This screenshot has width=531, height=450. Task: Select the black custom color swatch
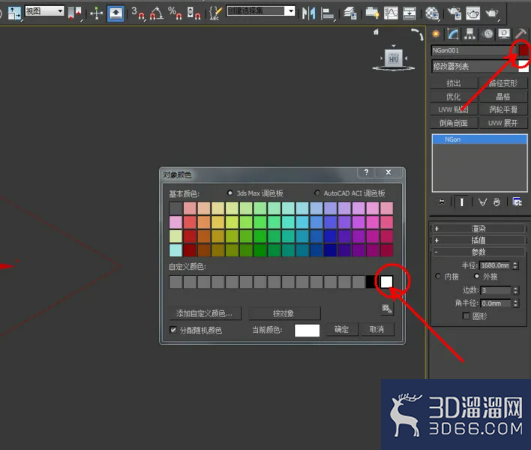(371, 282)
